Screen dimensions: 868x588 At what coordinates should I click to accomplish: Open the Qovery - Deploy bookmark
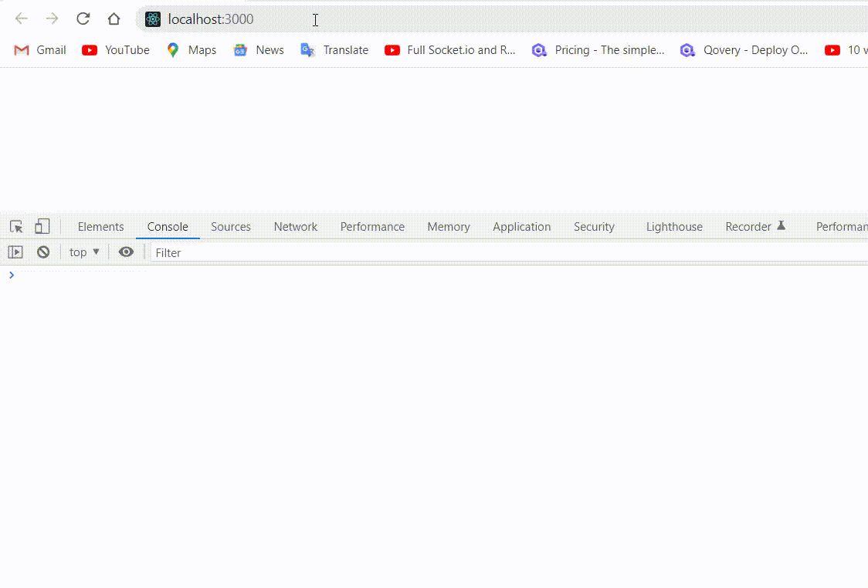(x=744, y=49)
